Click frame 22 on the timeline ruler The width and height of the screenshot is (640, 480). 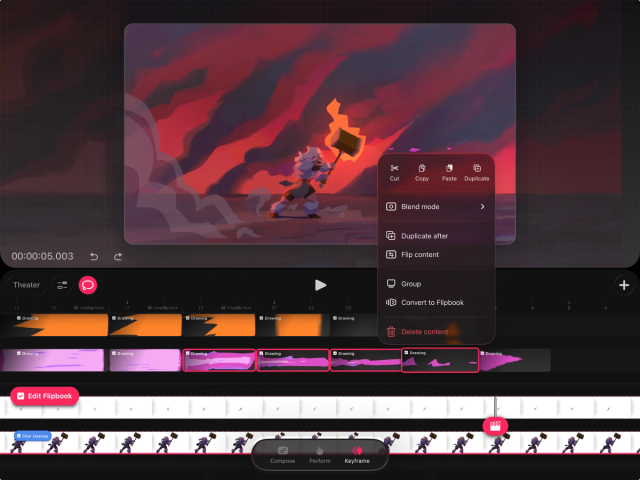[311, 307]
